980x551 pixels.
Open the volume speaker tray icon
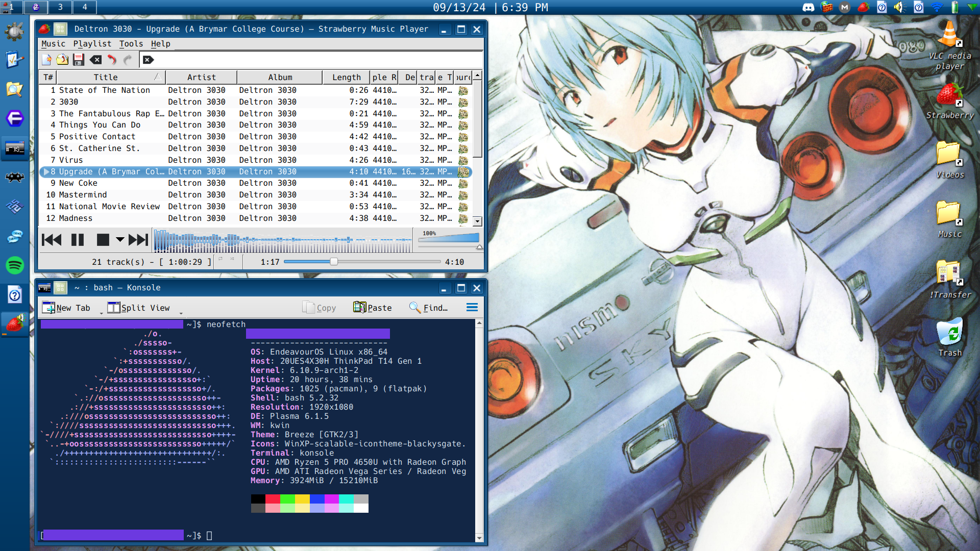(899, 7)
